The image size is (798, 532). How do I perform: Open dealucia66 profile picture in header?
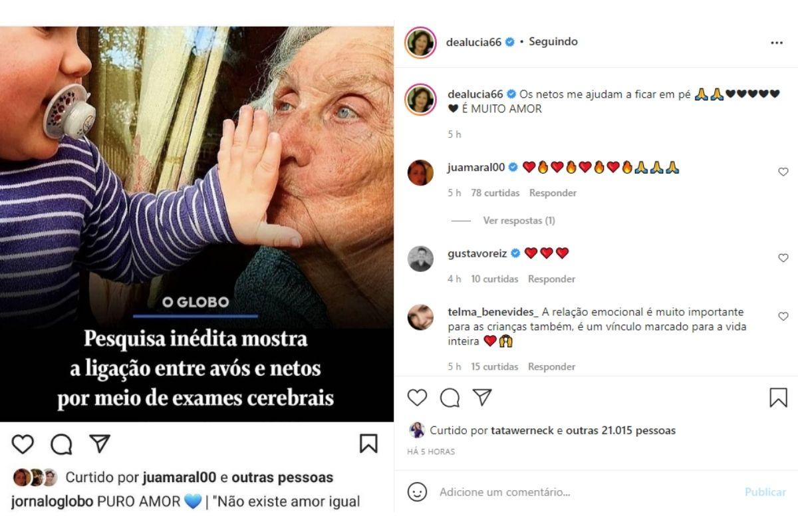[420, 43]
